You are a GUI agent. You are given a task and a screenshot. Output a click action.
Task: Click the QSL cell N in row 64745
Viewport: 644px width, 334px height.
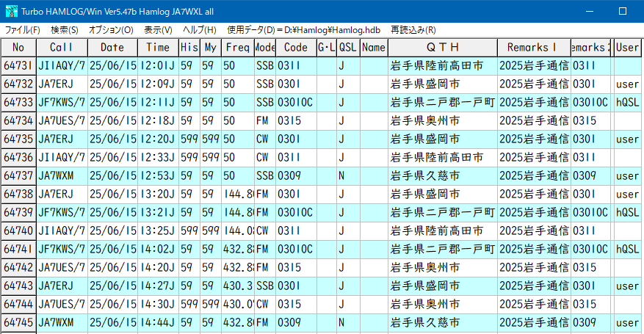pyautogui.click(x=341, y=323)
